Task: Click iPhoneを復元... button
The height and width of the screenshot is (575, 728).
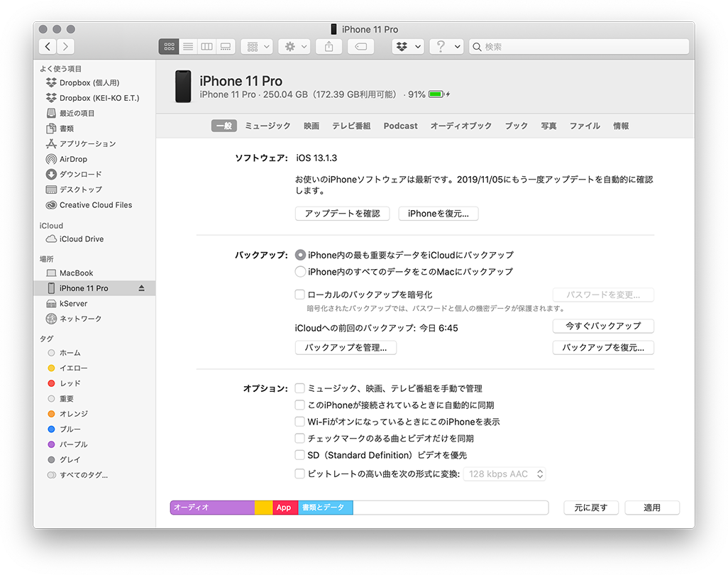Action: coord(439,214)
